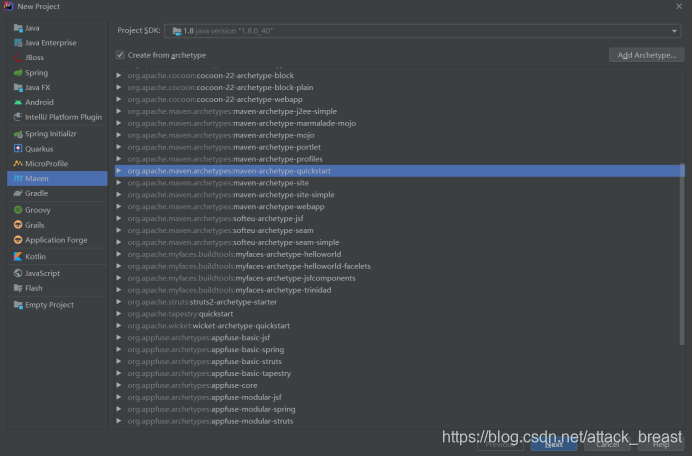Expand cocoon-22-archetype-block node
The image size is (693, 456).
pyautogui.click(x=119, y=75)
